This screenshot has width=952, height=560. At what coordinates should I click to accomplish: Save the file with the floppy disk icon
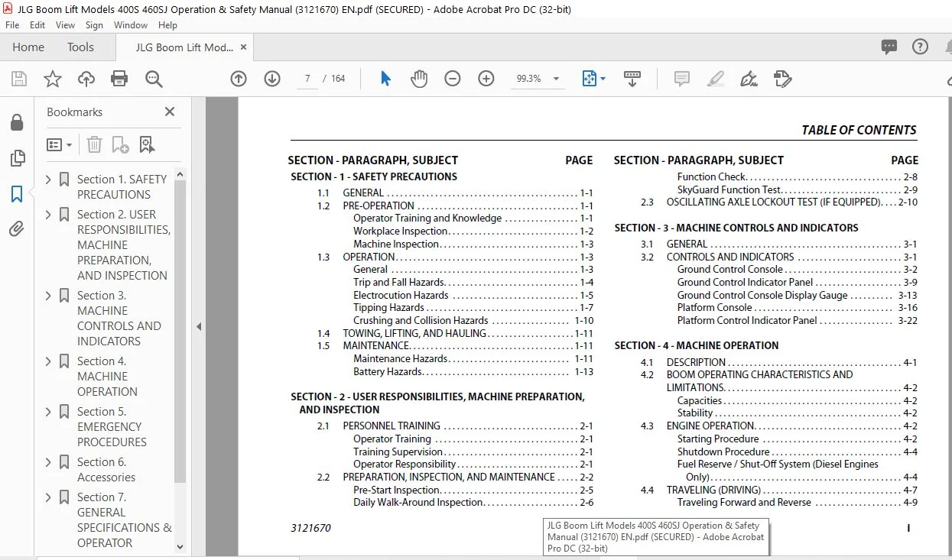tap(19, 79)
